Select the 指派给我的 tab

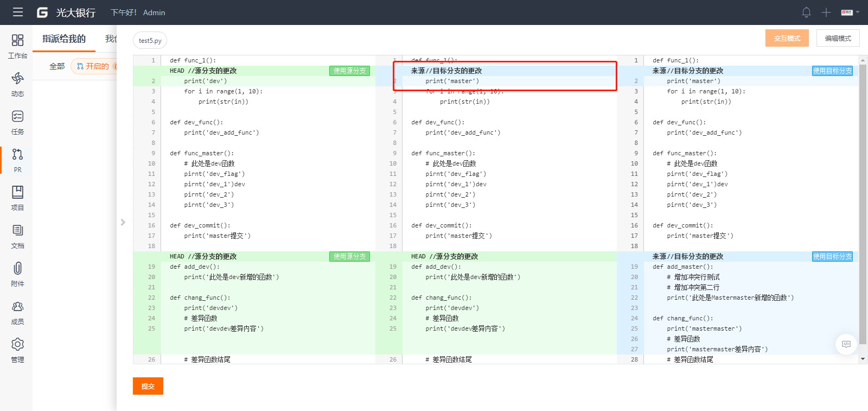click(64, 39)
